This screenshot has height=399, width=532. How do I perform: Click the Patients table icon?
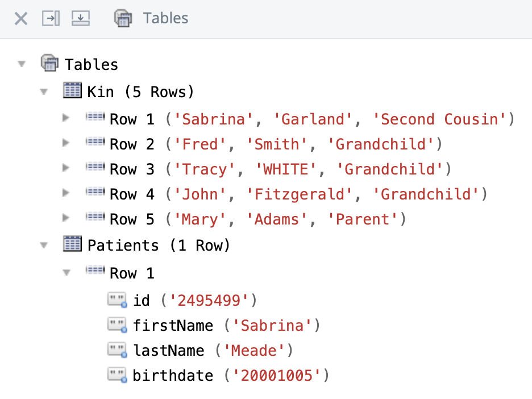click(72, 245)
